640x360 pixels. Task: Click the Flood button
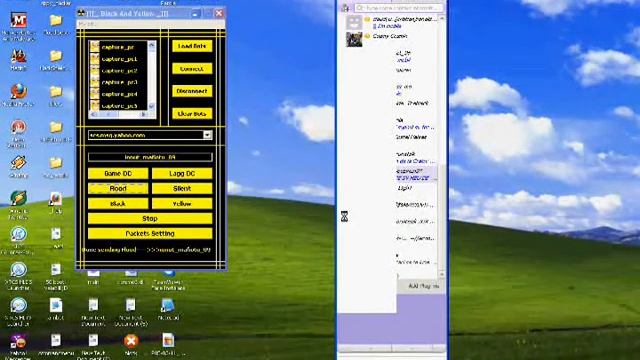[118, 189]
